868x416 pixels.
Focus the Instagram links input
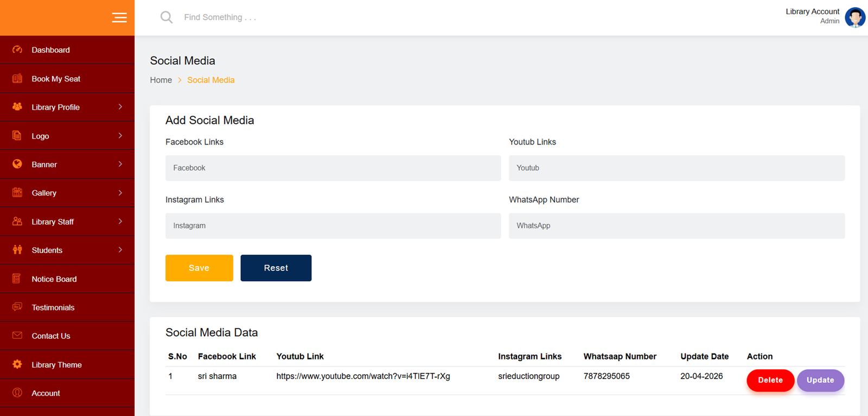[333, 225]
